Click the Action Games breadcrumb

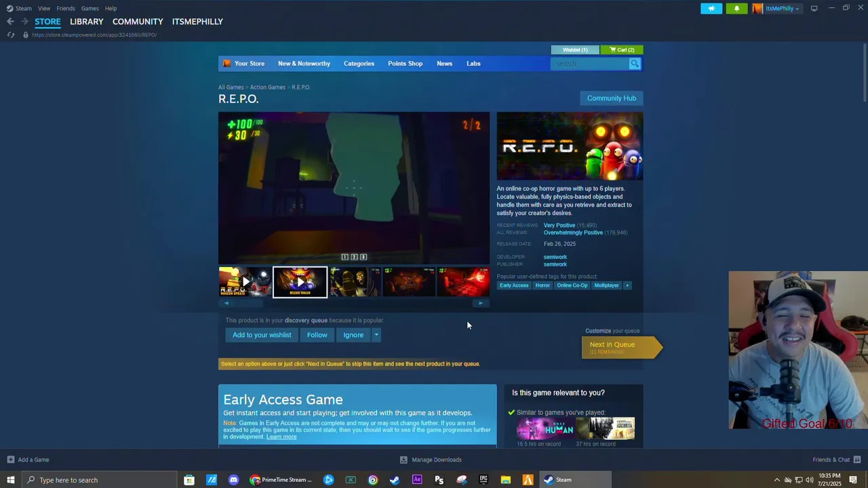(267, 87)
